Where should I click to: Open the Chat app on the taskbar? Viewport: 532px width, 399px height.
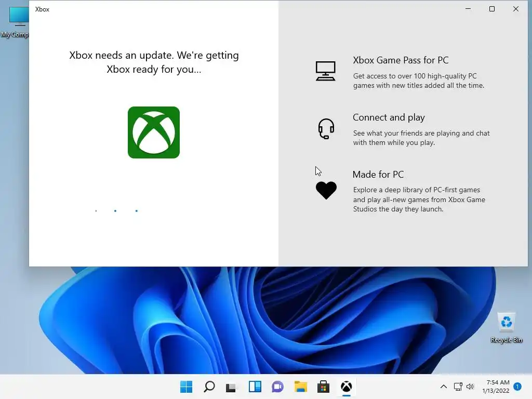tap(277, 387)
